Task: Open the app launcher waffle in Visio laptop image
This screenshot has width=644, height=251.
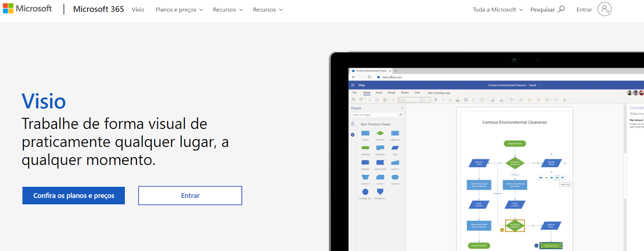Action: coord(353,85)
